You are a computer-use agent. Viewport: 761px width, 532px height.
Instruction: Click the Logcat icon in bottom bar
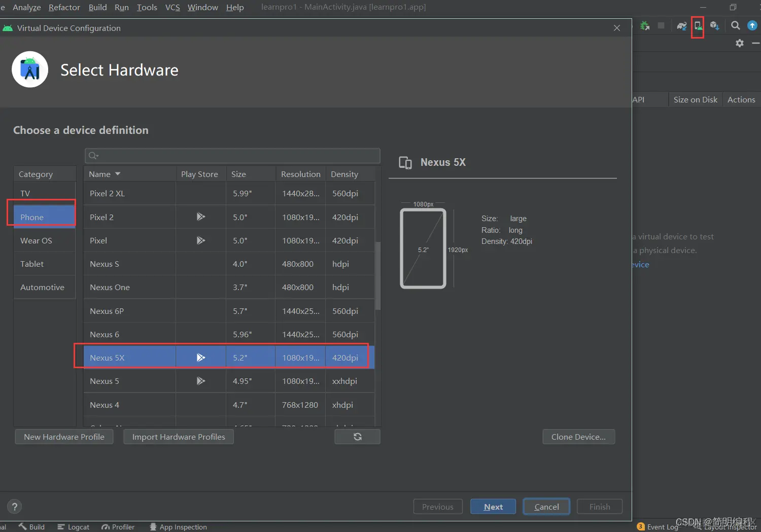pyautogui.click(x=61, y=527)
